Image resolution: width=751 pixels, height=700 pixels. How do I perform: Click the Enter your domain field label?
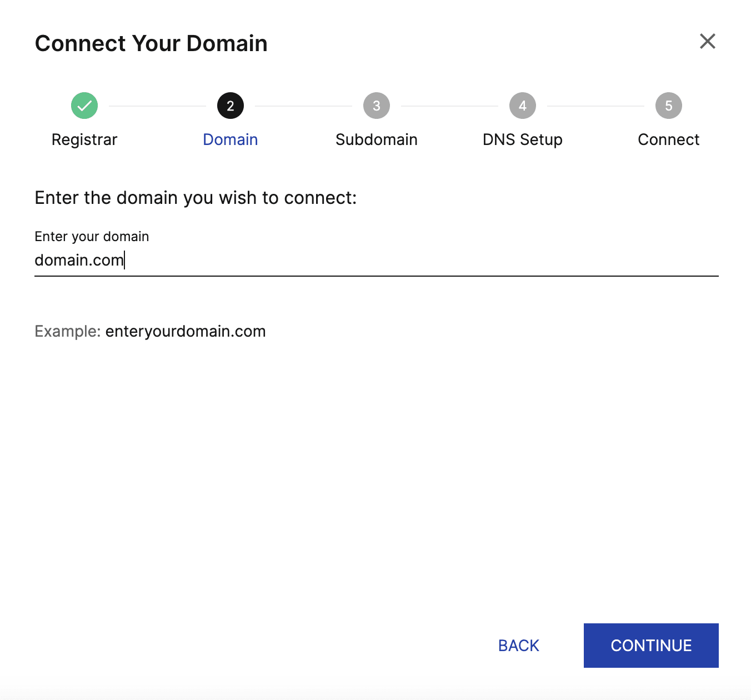92,237
